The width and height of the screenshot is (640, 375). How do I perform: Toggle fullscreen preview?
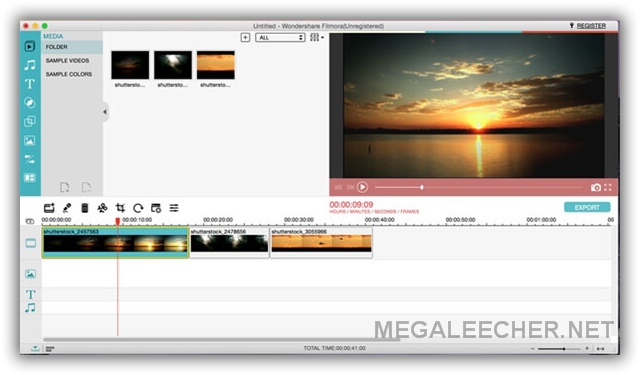pyautogui.click(x=608, y=187)
